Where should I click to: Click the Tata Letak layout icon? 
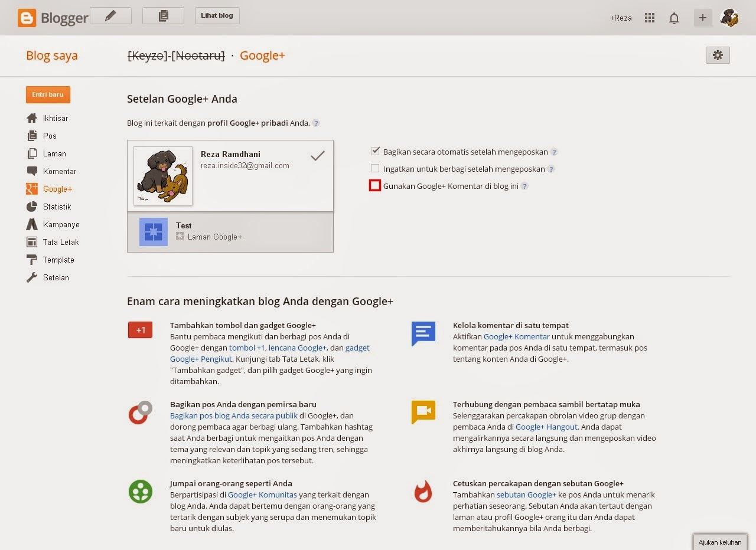(32, 242)
